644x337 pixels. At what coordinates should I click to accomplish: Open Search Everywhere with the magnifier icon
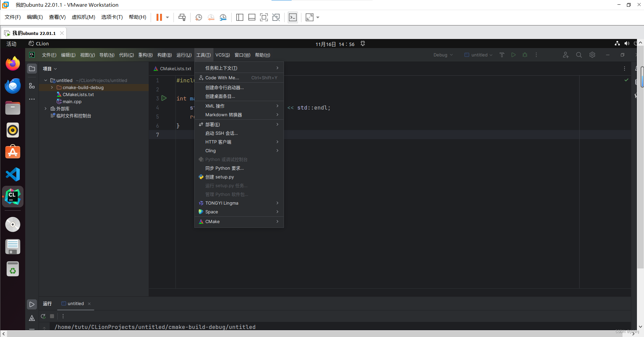coord(579,55)
